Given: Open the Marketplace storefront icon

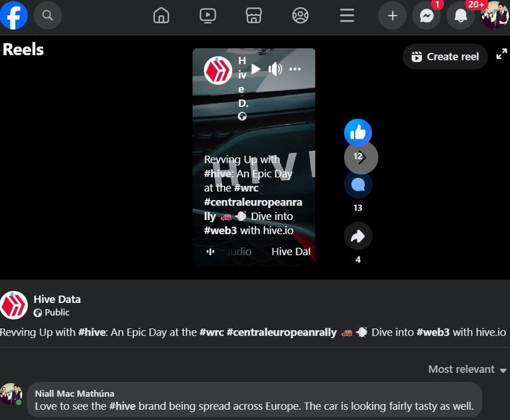Looking at the screenshot, I should pyautogui.click(x=254, y=15).
